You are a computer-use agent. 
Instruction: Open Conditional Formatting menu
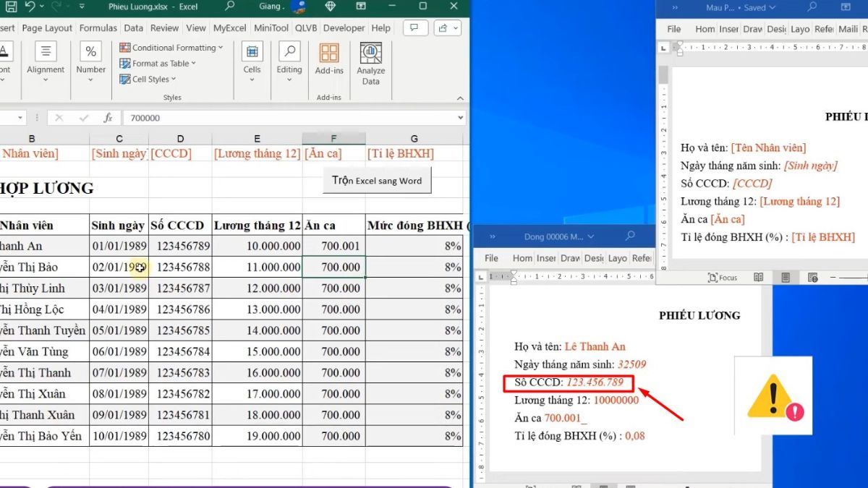[171, 48]
